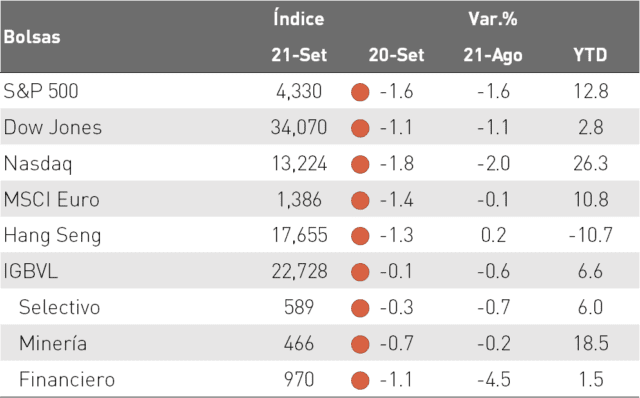Click the YTD column header
640x398 pixels.
590,55
